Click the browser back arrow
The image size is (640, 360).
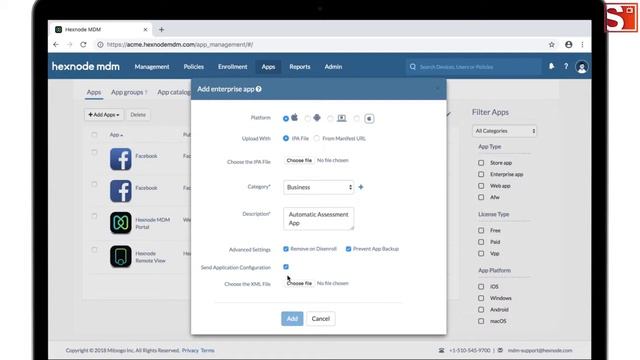(56, 44)
